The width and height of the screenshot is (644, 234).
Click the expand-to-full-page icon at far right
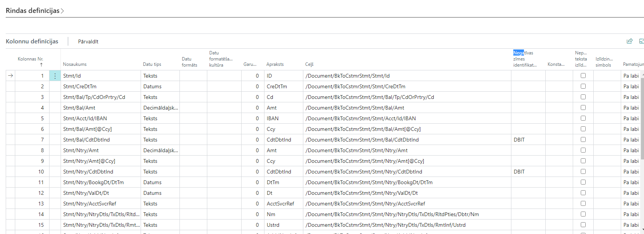coord(641,41)
